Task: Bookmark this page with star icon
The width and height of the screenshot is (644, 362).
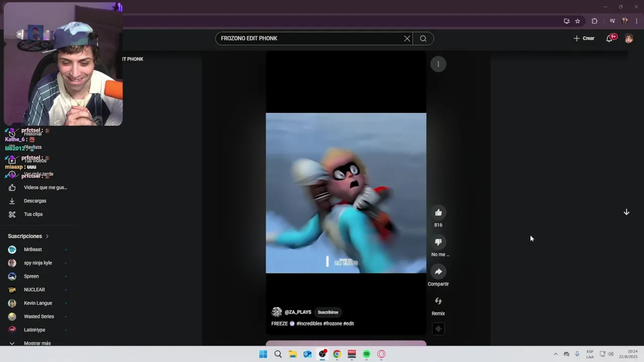Action: point(578,21)
